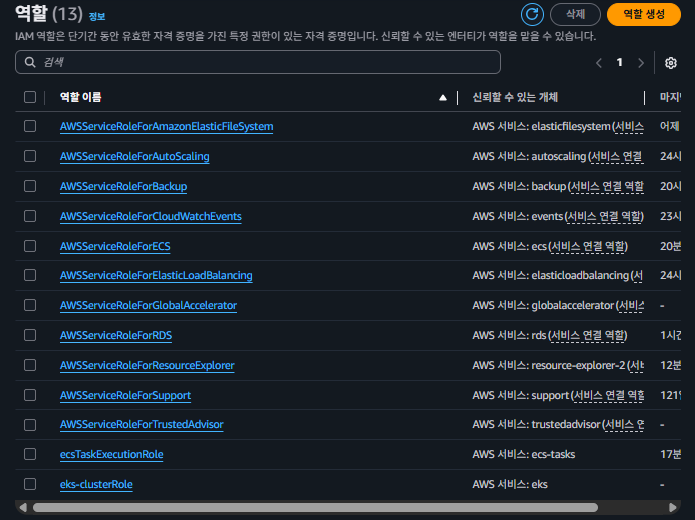Viewport: 695px width, 520px height.
Task: Click events 서비스 연결 역할 dotted link
Action: pos(604,216)
